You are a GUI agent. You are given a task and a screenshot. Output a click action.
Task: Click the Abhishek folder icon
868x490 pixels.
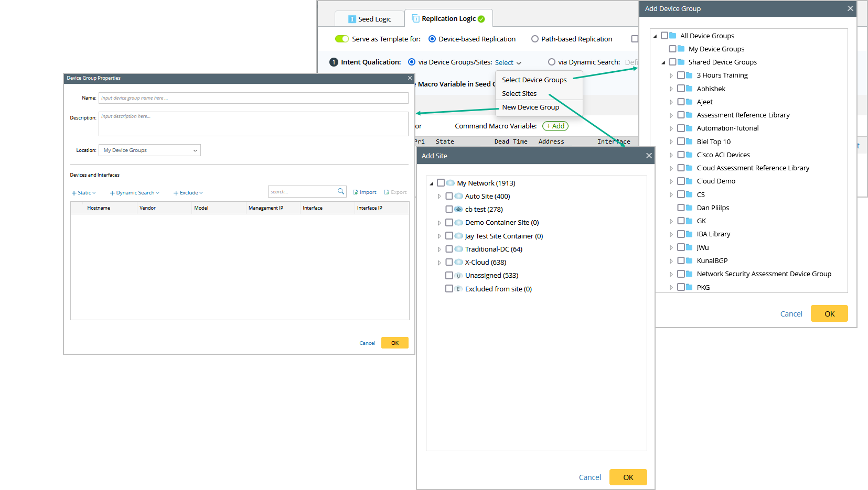[x=690, y=89]
